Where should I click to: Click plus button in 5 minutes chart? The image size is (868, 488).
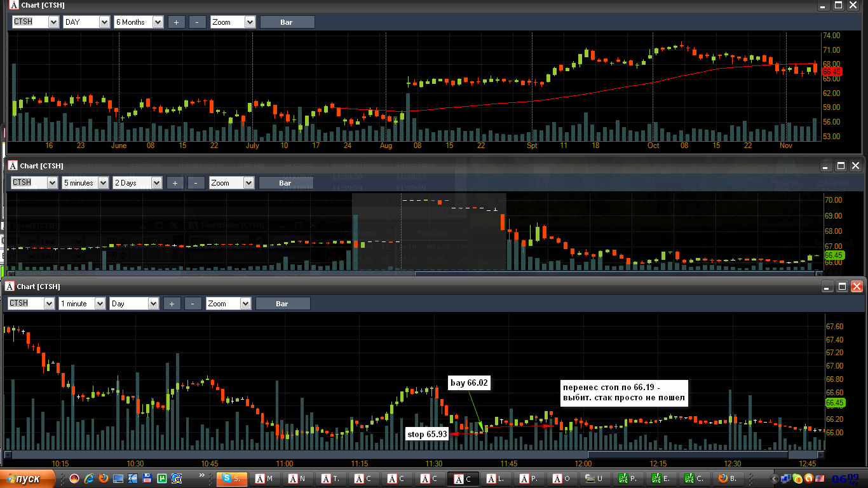click(x=175, y=182)
